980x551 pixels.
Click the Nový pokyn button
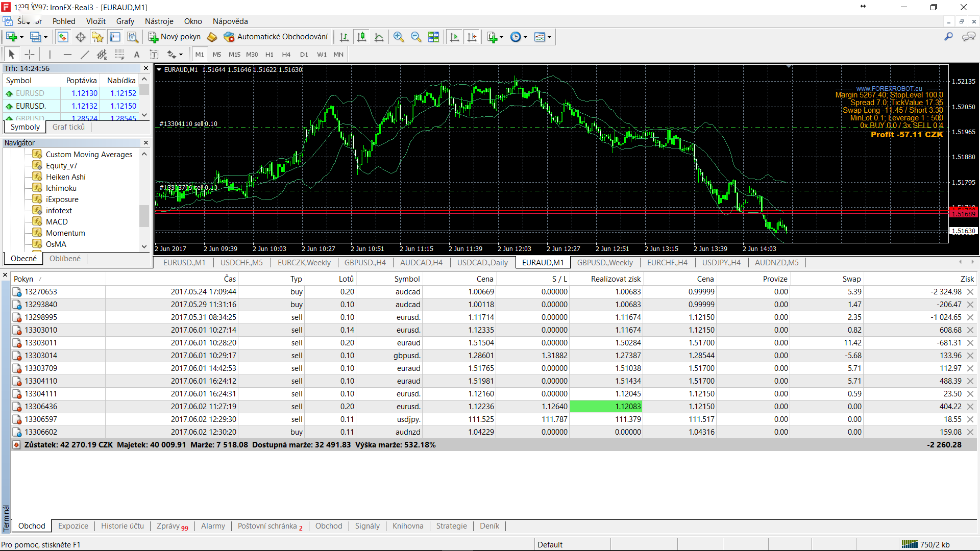(x=175, y=37)
